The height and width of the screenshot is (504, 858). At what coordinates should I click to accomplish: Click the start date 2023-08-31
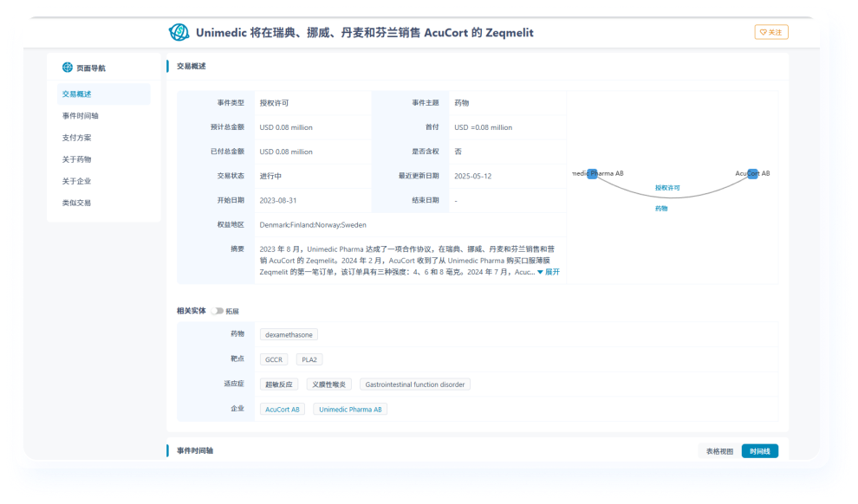[x=278, y=201]
